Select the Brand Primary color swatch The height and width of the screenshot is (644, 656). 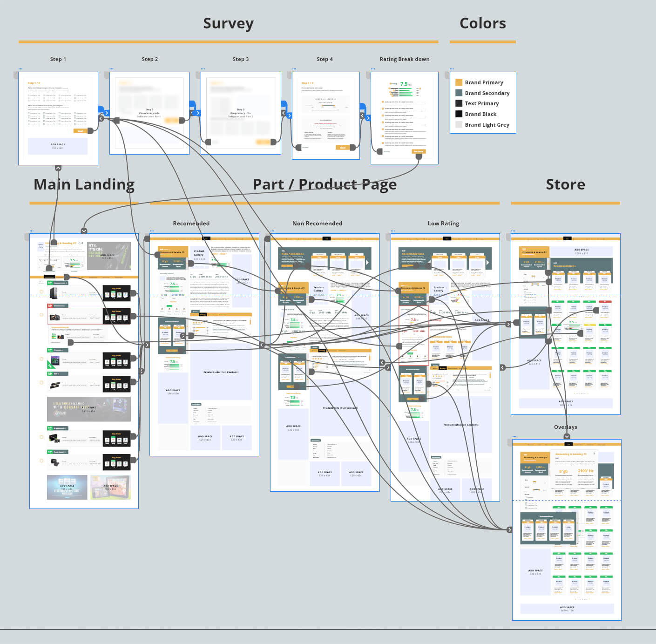coord(459,82)
